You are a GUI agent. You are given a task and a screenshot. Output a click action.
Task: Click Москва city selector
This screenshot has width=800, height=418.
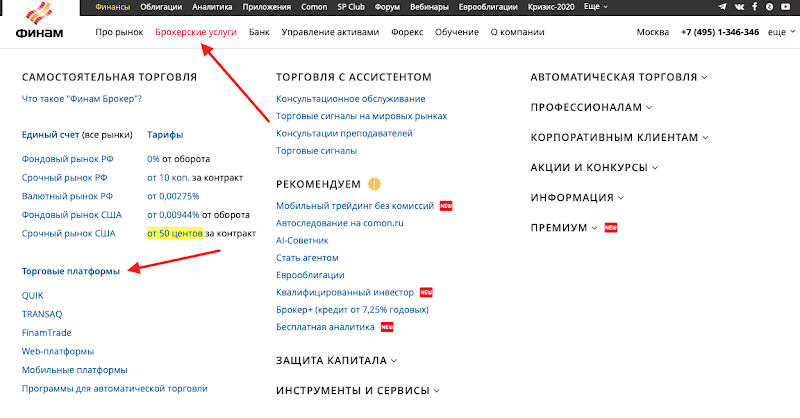coord(653,32)
